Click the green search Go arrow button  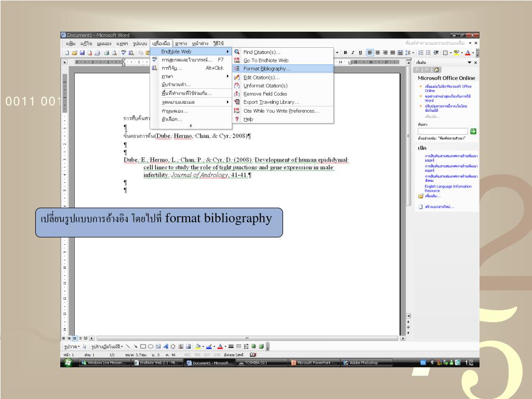[x=473, y=131]
